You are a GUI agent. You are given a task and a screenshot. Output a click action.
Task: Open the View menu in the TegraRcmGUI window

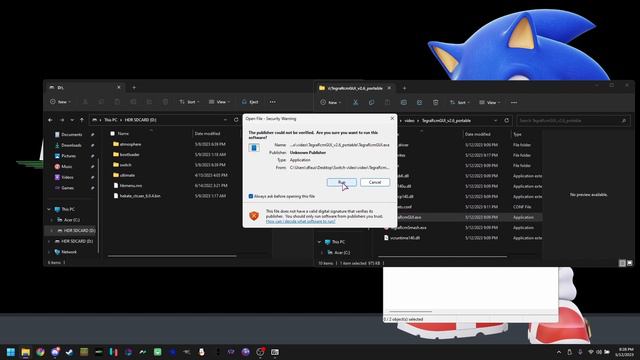(x=489, y=102)
